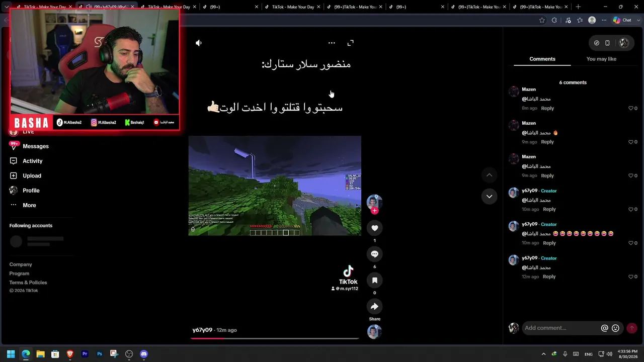Viewport: 644px width, 362px height.
Task: Open the Terms & Policies footer link
Action: point(28,283)
